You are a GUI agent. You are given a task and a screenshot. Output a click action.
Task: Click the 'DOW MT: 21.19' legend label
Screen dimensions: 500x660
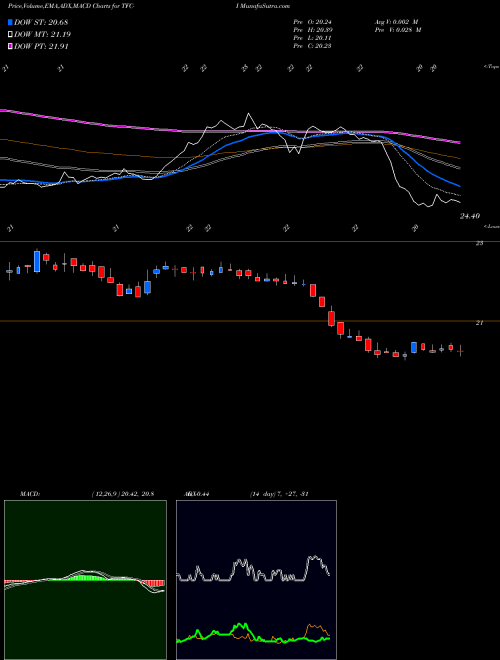[43, 35]
